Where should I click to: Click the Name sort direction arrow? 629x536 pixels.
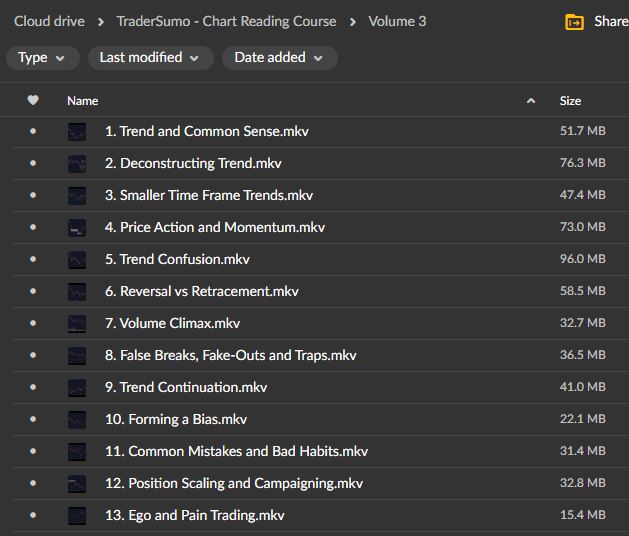530,101
